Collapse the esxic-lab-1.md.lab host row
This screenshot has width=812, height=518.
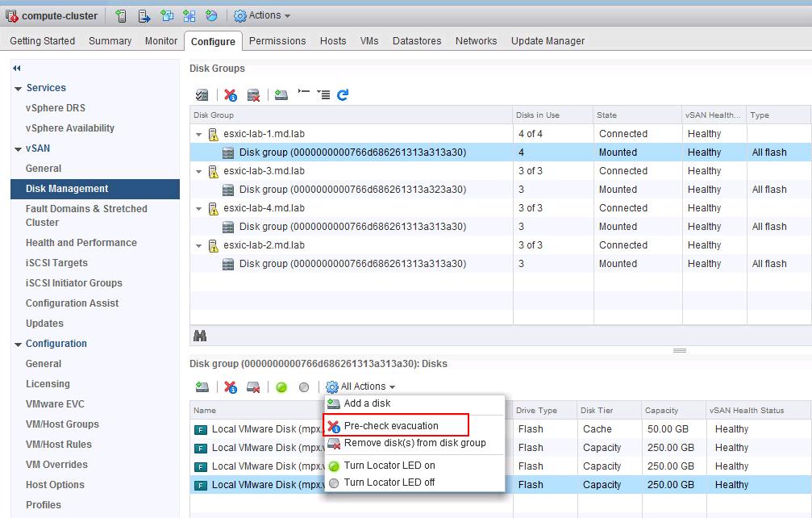199,134
